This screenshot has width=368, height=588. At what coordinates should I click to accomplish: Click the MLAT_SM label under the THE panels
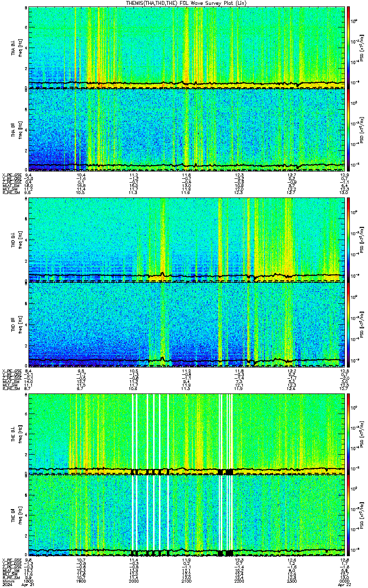pyautogui.click(x=9, y=571)
